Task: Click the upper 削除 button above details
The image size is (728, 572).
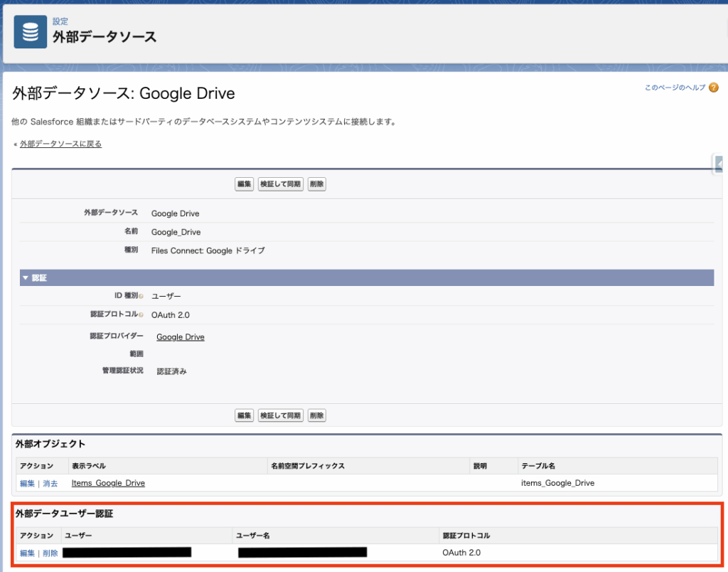Action: coord(317,184)
